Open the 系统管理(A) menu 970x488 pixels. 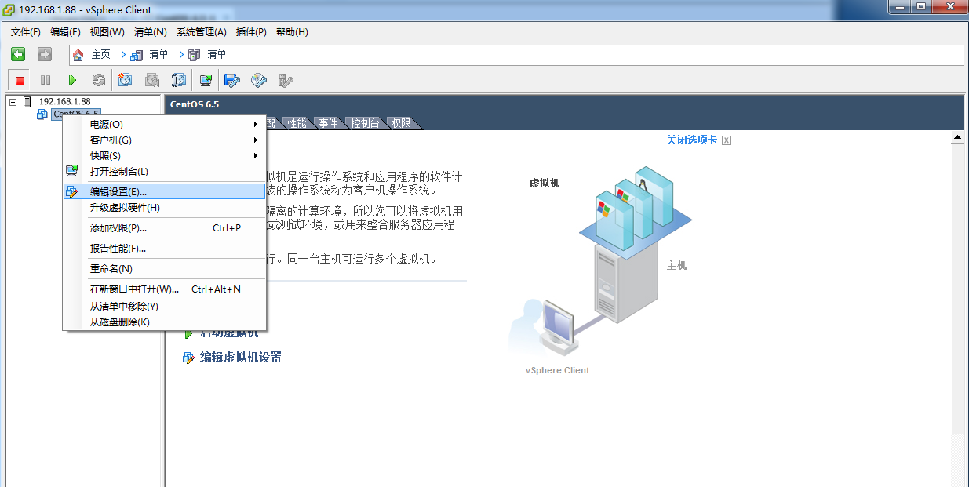(x=202, y=32)
